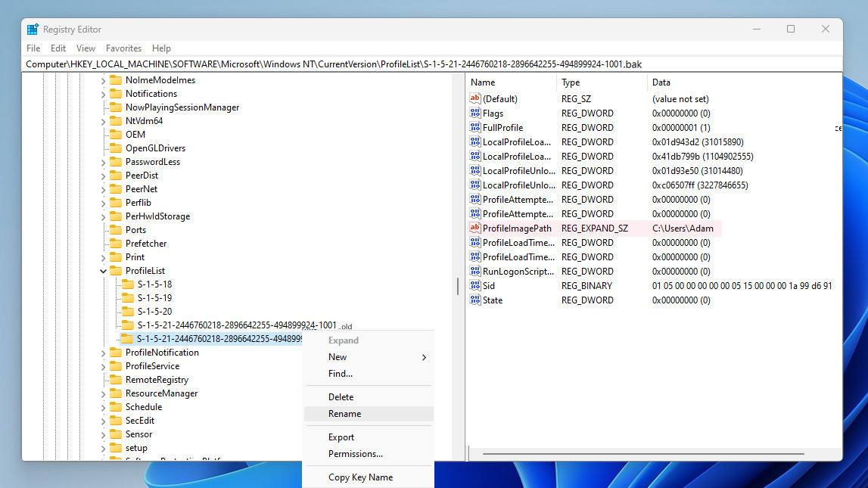
Task: Collapse the ProfileList tree node
Action: click(x=103, y=271)
